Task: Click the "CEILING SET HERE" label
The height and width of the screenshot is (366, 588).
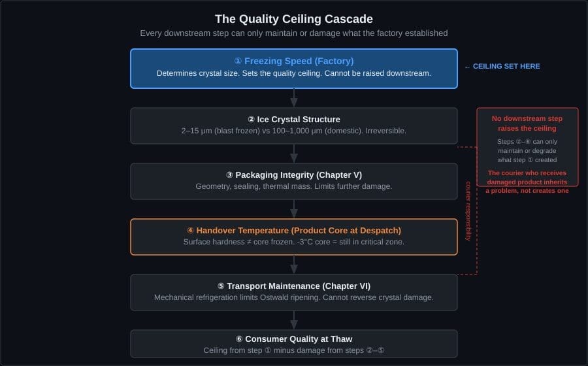Action: point(502,67)
